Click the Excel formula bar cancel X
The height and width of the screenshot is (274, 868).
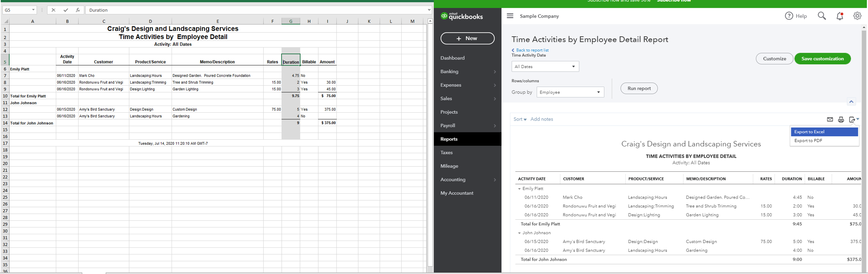pos(54,10)
